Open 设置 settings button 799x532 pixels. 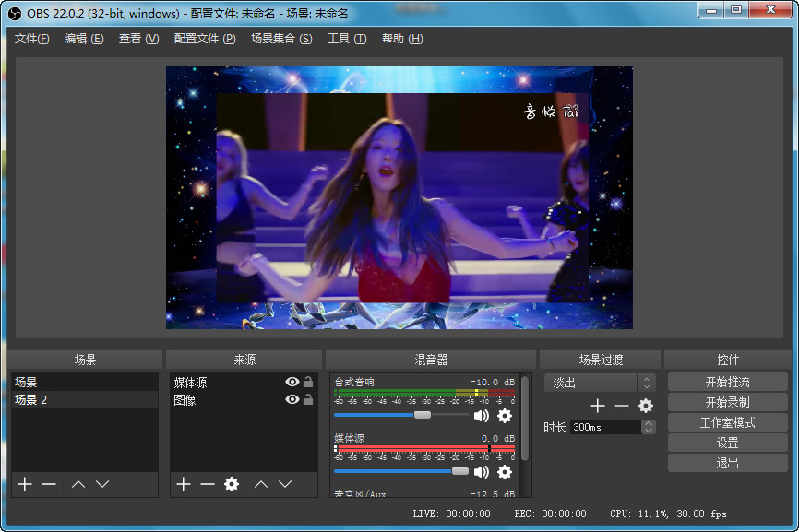[727, 443]
